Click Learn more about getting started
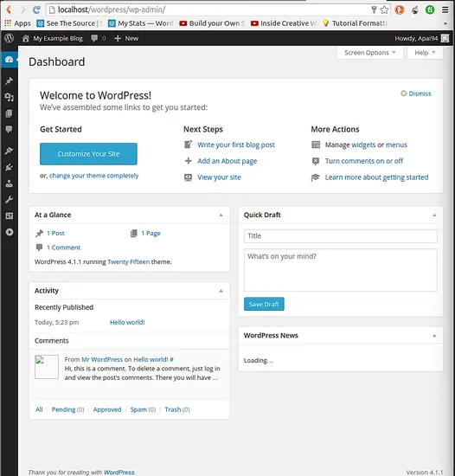The width and height of the screenshot is (455, 476). (x=377, y=177)
